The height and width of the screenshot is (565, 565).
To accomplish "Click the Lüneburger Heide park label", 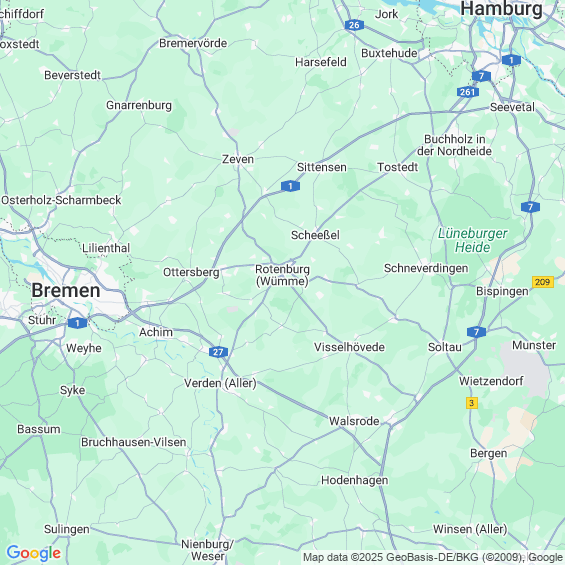I will coord(472,240).
